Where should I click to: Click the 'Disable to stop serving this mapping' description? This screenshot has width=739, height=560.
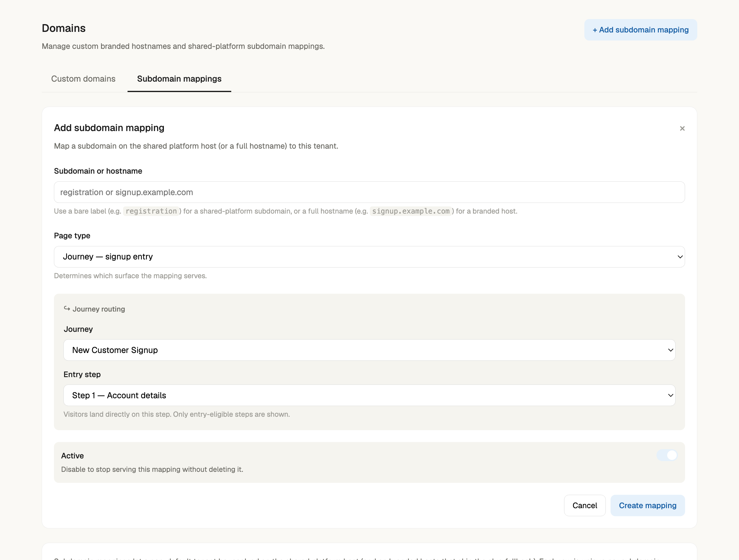tap(152, 469)
